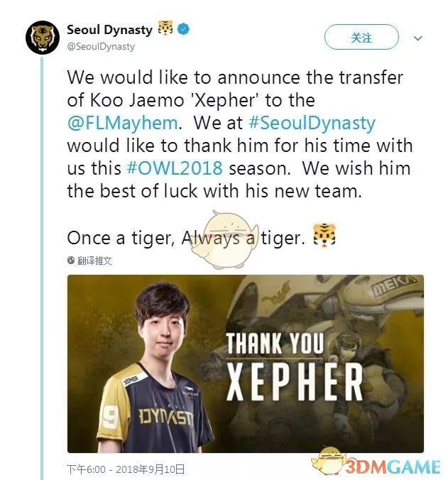Click the tweet timestamp 下午6:00 - 2018年9月10日
The width and height of the screenshot is (448, 480).
[x=126, y=469]
